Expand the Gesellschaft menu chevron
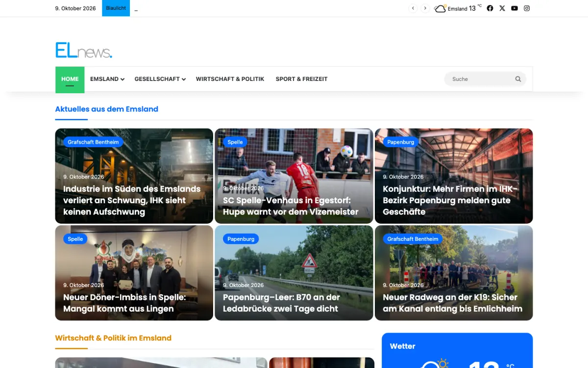Viewport: 588px width, 368px height. pos(184,79)
